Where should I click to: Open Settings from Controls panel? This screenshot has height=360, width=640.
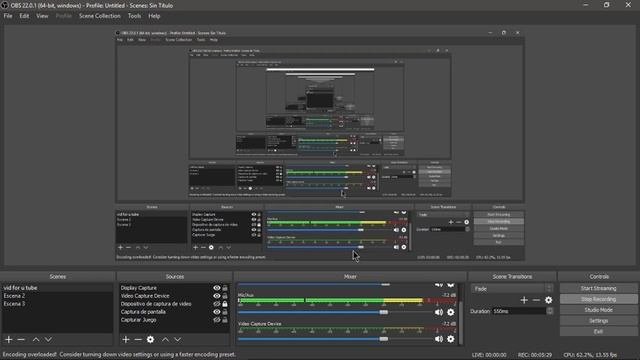click(598, 321)
